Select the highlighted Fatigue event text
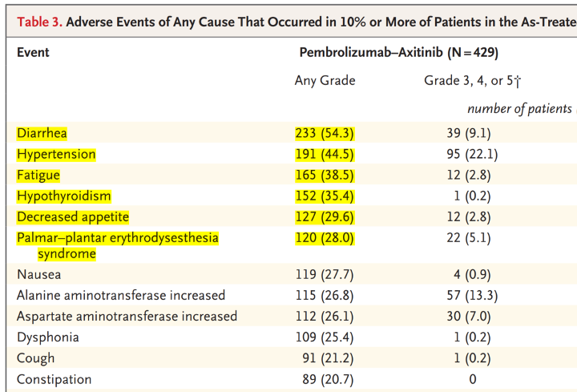Screen dimensions: 577x392 click(38, 175)
